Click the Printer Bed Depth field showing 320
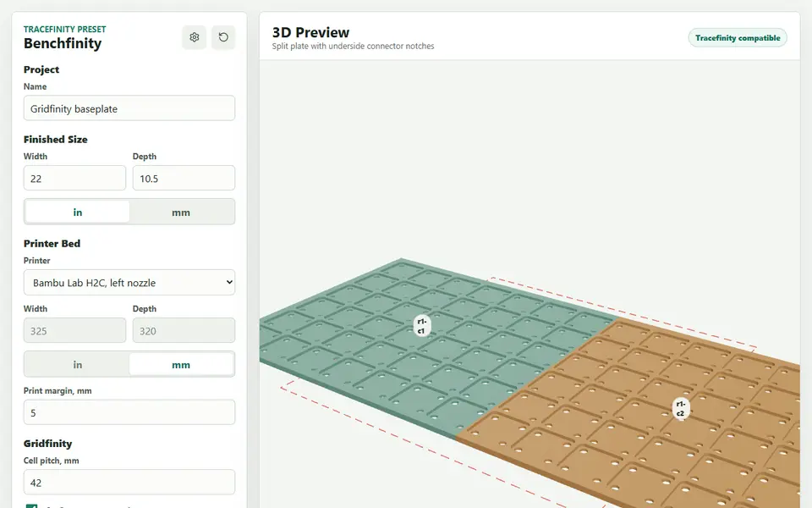Viewport: 812px width, 508px height. coord(184,331)
